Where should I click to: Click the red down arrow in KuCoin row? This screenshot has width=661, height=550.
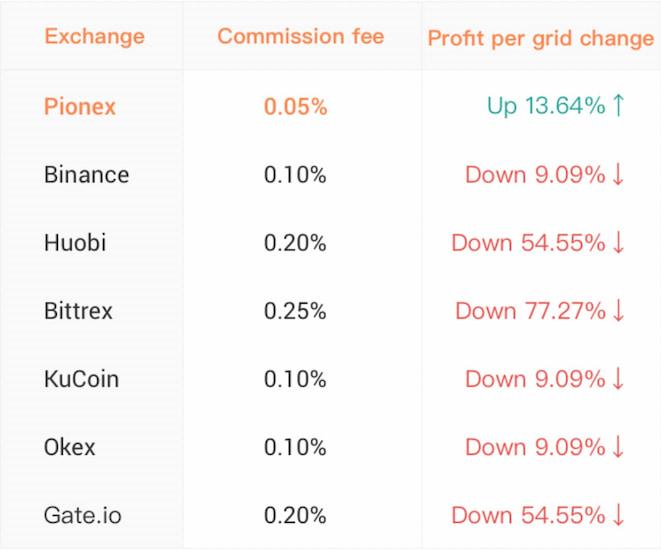click(618, 379)
